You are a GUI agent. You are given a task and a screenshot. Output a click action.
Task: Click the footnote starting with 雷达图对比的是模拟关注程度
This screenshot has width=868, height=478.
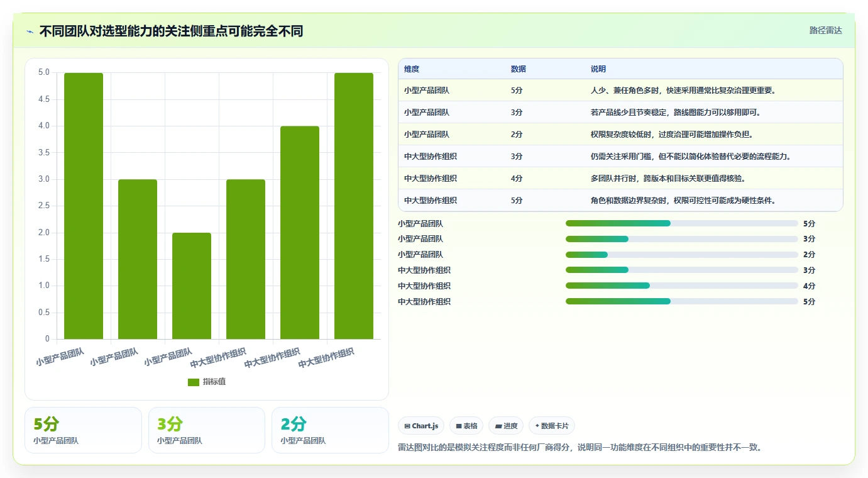[x=580, y=448]
